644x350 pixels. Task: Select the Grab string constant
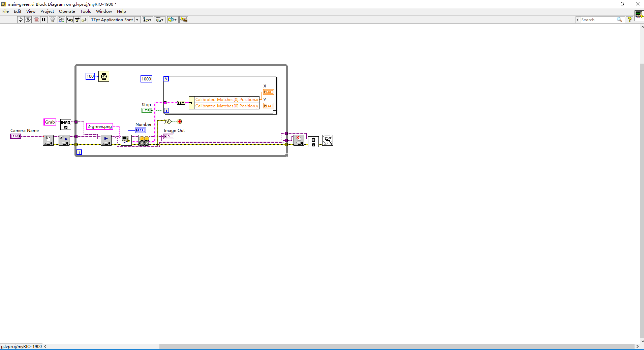click(50, 122)
